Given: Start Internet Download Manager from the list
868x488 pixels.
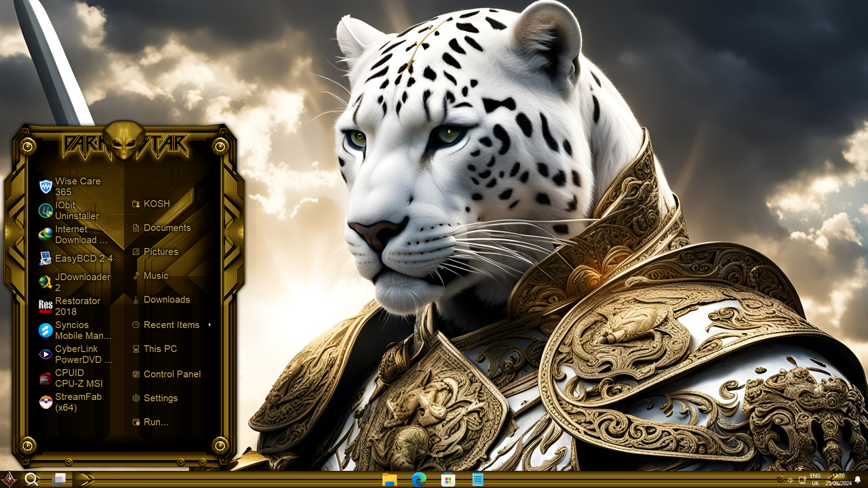Looking at the screenshot, I should (75, 235).
